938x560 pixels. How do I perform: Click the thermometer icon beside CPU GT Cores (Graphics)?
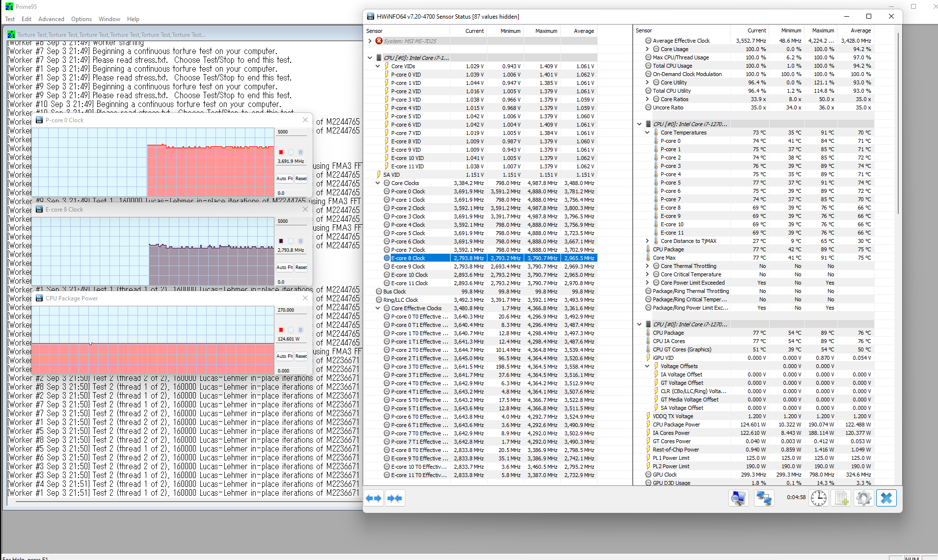coord(648,349)
